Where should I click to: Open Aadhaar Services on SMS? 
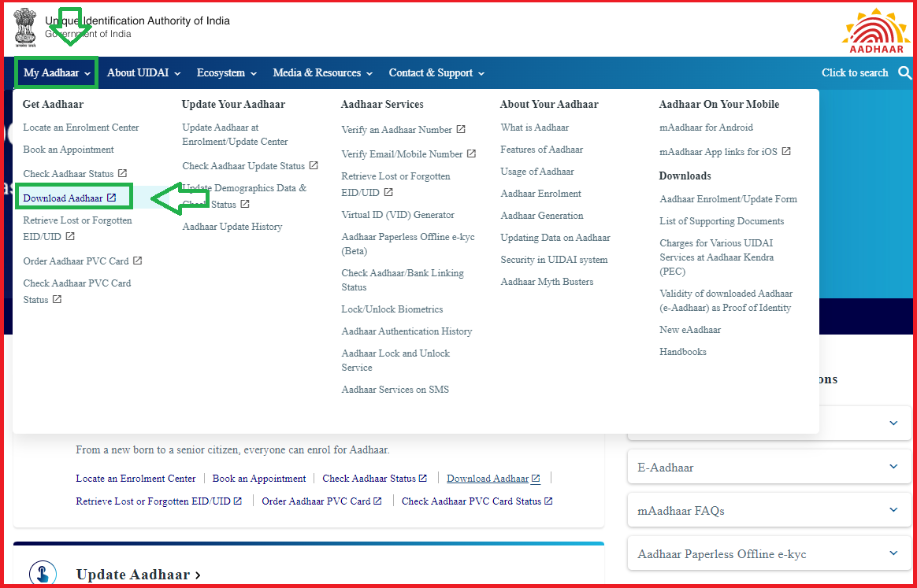click(x=395, y=390)
